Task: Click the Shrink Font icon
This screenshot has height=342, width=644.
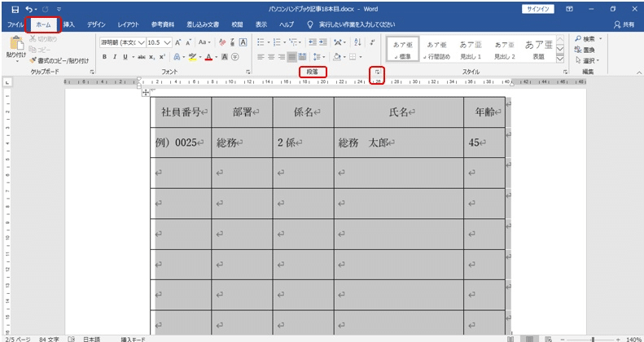Action: [x=189, y=42]
